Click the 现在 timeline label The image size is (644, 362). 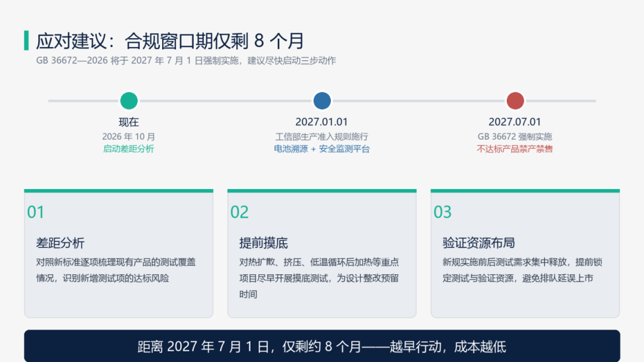click(x=129, y=122)
